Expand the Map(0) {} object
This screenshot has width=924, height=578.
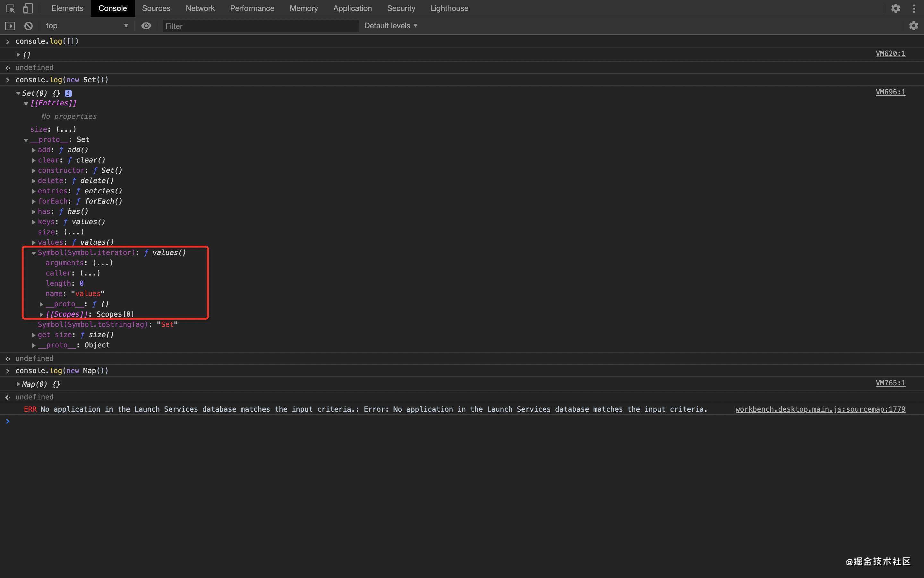pyautogui.click(x=18, y=384)
